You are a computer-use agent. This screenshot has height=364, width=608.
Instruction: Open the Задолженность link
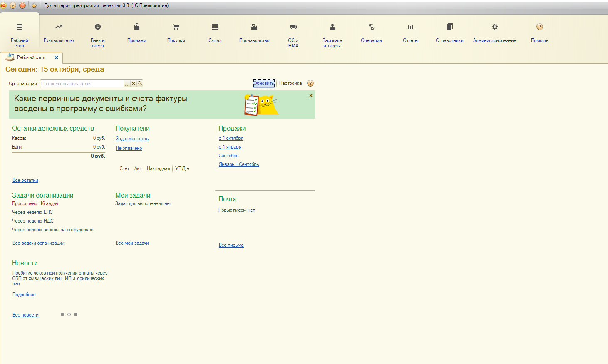click(x=132, y=139)
